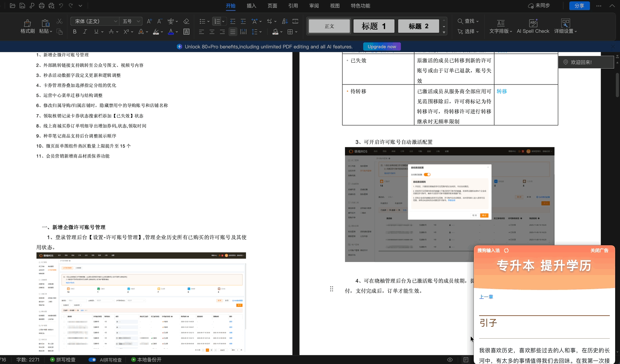Click the Upgrade now button

point(381,47)
